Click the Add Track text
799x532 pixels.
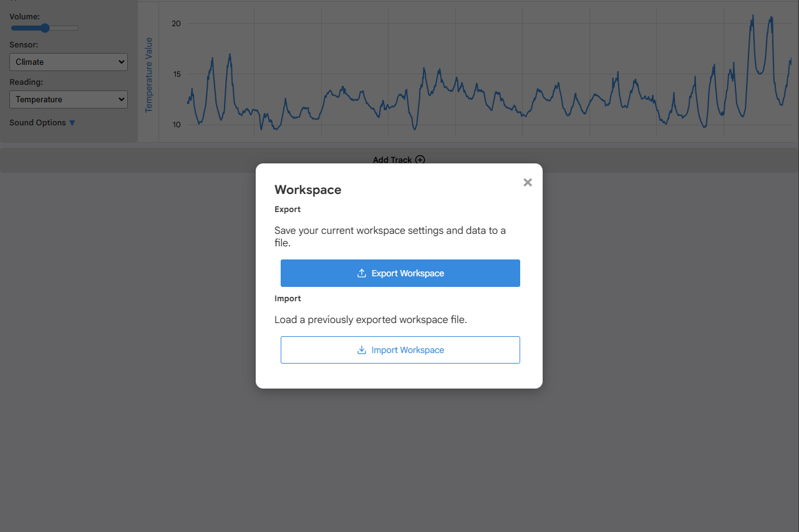[392, 160]
